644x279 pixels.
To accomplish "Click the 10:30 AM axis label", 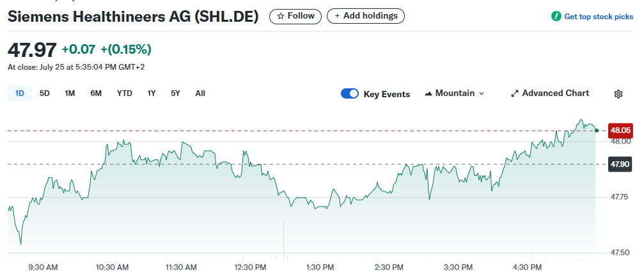I will [112, 267].
